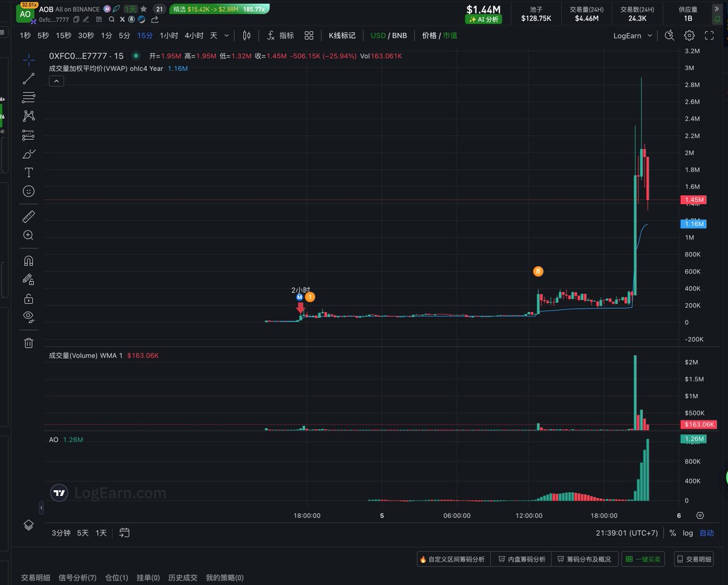
Task: Click the AI 分析 button
Action: (484, 19)
